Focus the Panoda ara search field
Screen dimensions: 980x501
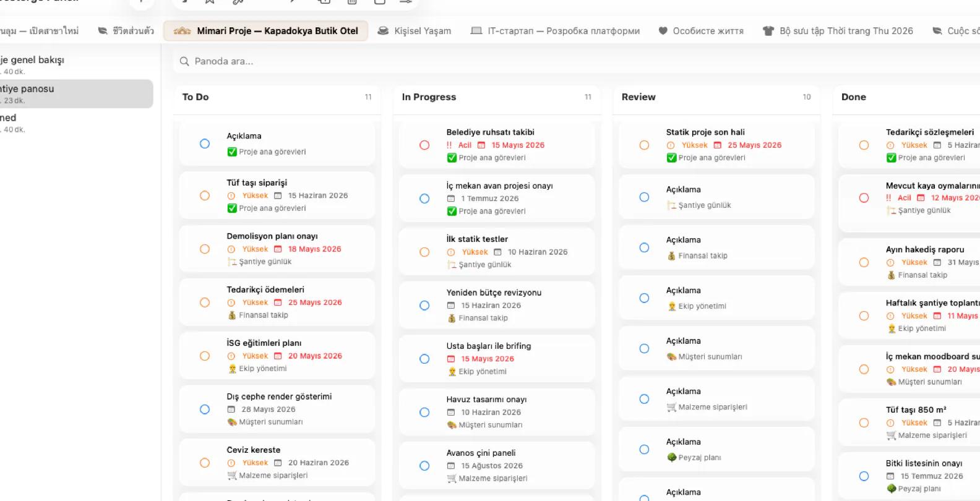click(575, 61)
